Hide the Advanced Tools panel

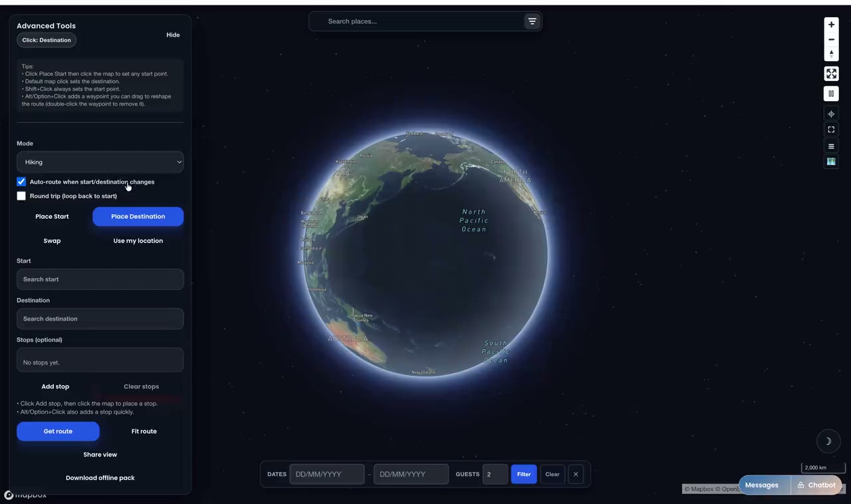tap(173, 35)
